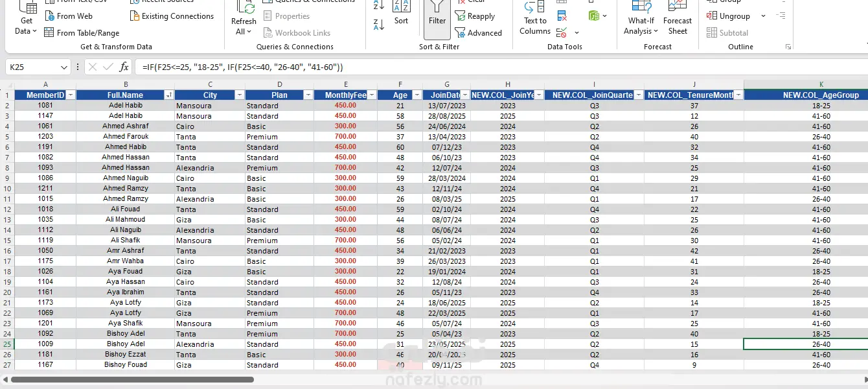Click the Refresh All icon

246,6
